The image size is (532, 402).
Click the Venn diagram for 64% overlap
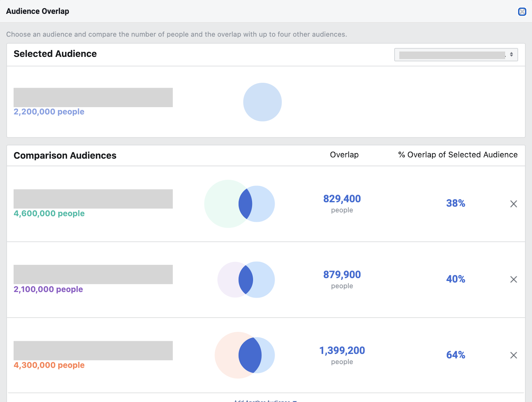coord(245,355)
